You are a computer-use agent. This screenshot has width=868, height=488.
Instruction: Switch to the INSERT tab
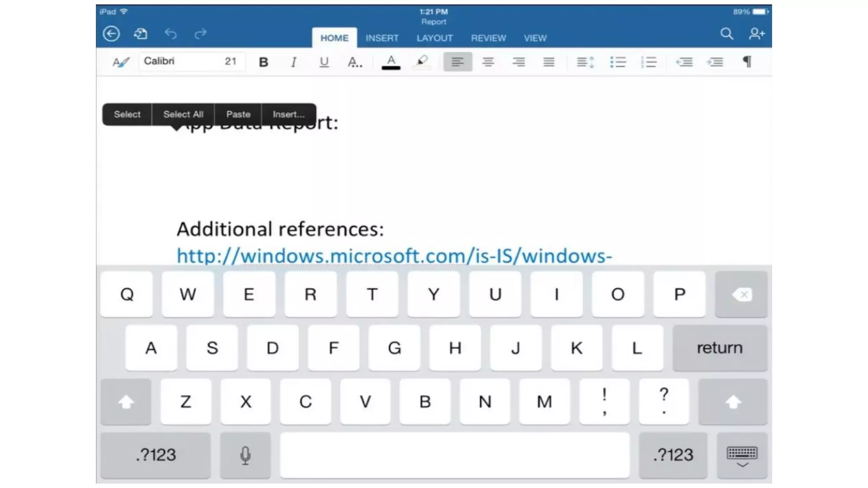pyautogui.click(x=382, y=38)
